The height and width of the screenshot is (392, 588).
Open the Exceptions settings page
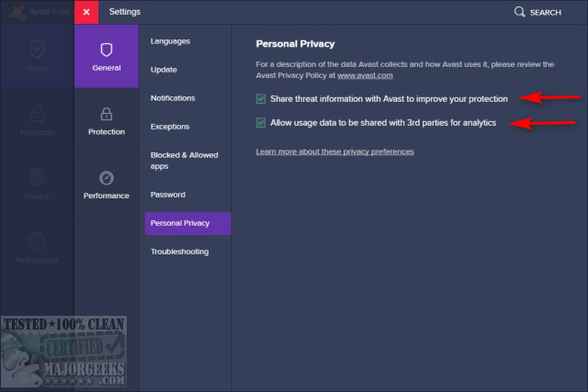click(x=170, y=127)
